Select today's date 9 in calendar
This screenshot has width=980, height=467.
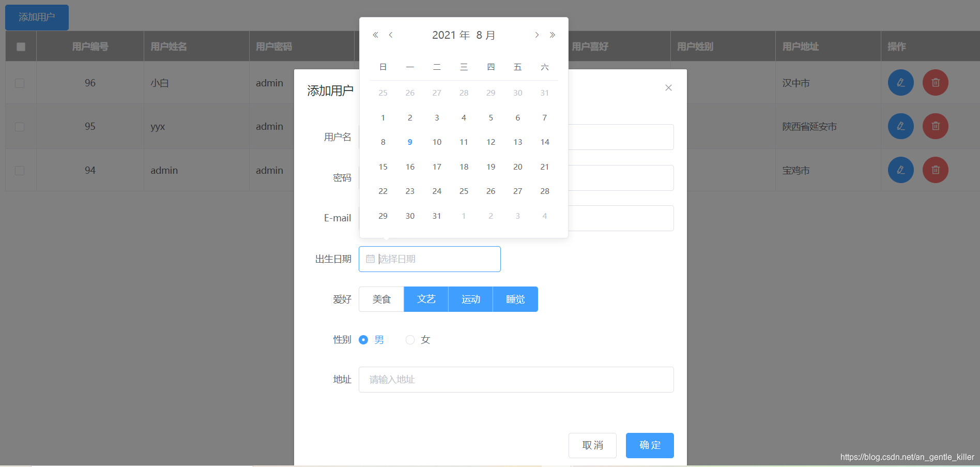(410, 142)
